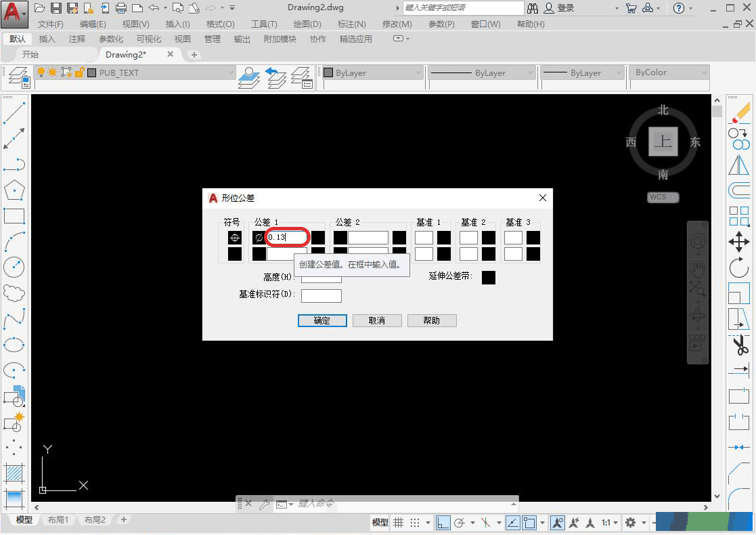This screenshot has height=535, width=756.
Task: Select the Circle tool
Action: coord(14,267)
